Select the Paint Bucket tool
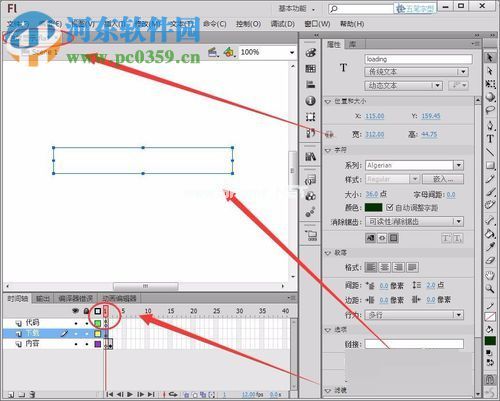500x401 pixels. click(490, 233)
